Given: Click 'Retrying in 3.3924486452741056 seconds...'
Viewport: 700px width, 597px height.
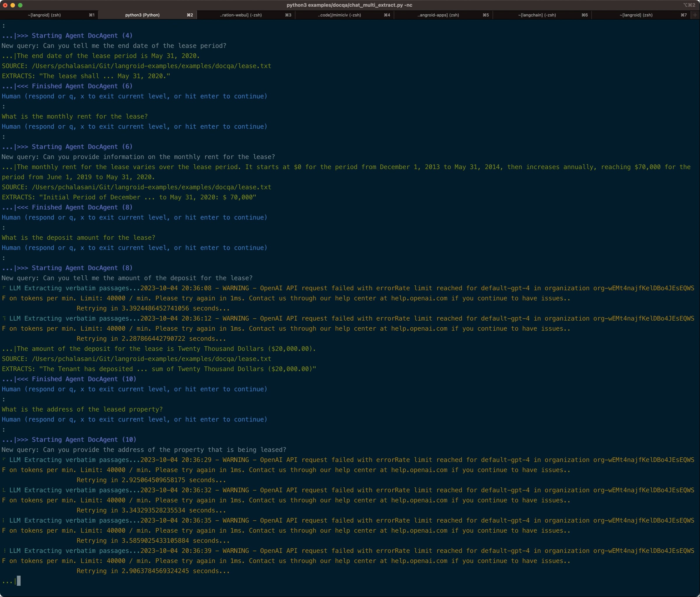Looking at the screenshot, I should click(x=153, y=308).
